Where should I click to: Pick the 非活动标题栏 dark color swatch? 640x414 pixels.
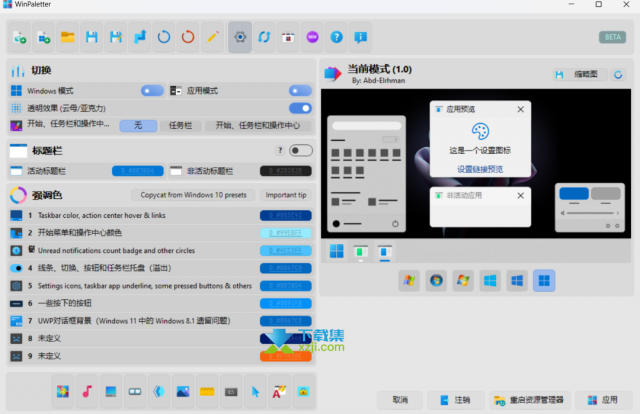point(286,171)
